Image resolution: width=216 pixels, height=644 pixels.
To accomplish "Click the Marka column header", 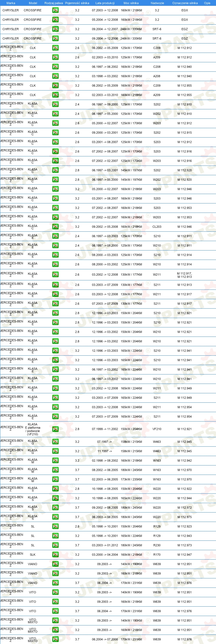I will (11, 3).
